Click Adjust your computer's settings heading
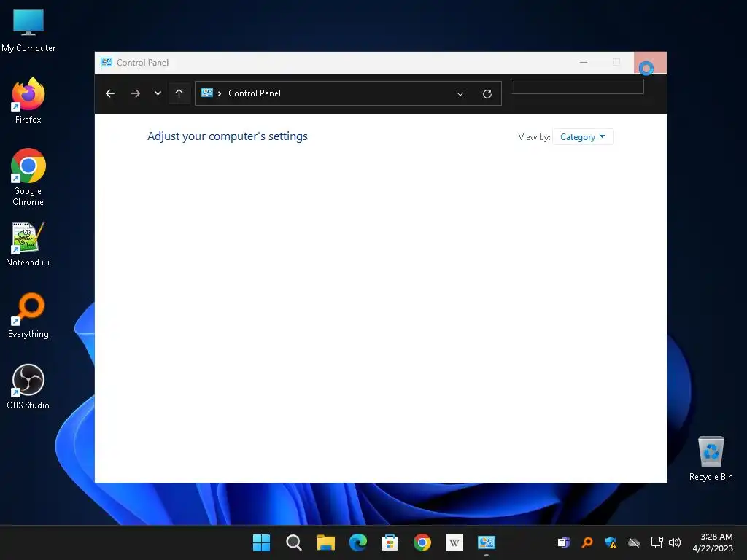Screen dimensions: 747x560 [228, 136]
